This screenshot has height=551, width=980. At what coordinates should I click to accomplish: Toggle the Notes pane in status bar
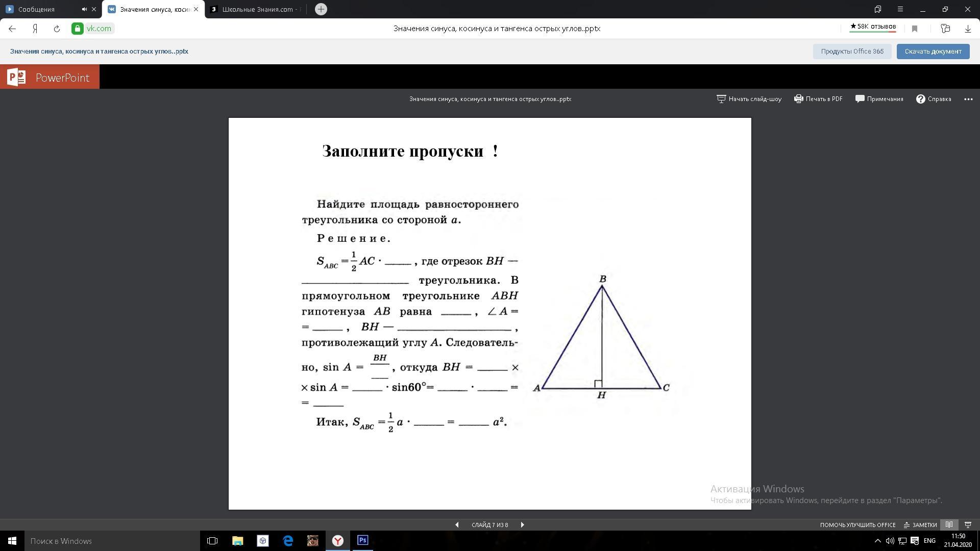click(x=920, y=524)
